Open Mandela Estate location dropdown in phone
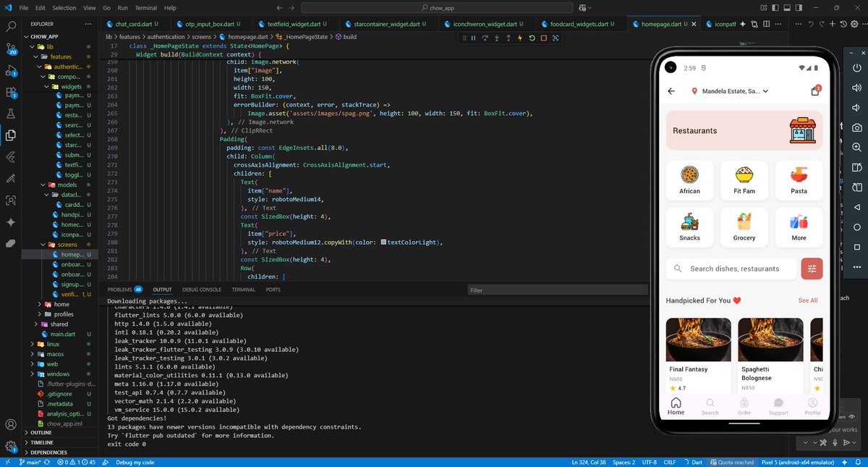 [731, 91]
